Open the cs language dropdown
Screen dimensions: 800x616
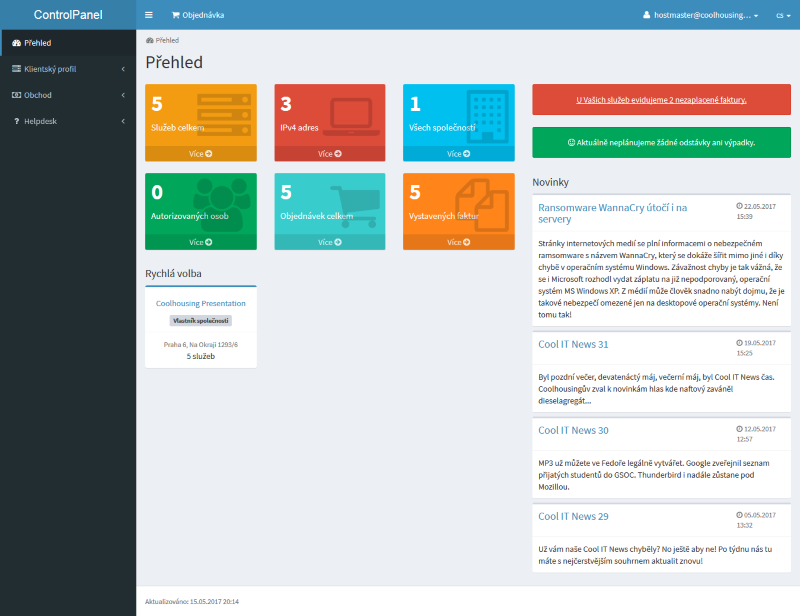pos(783,15)
